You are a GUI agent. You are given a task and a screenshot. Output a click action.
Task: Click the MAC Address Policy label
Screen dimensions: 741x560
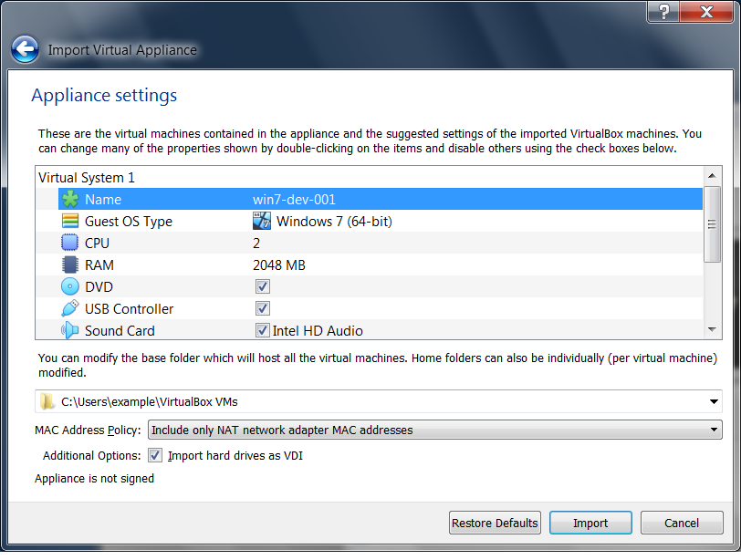pyautogui.click(x=88, y=430)
